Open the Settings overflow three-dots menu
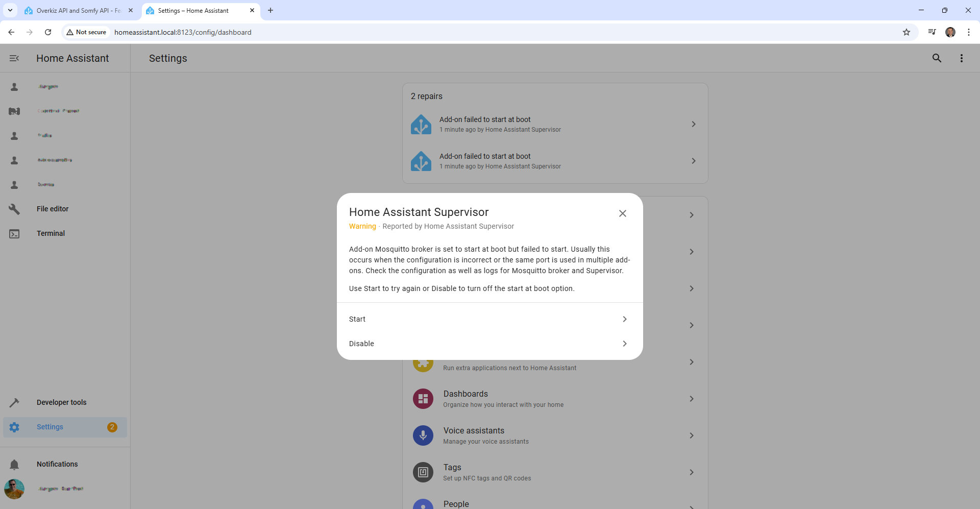 pyautogui.click(x=961, y=58)
